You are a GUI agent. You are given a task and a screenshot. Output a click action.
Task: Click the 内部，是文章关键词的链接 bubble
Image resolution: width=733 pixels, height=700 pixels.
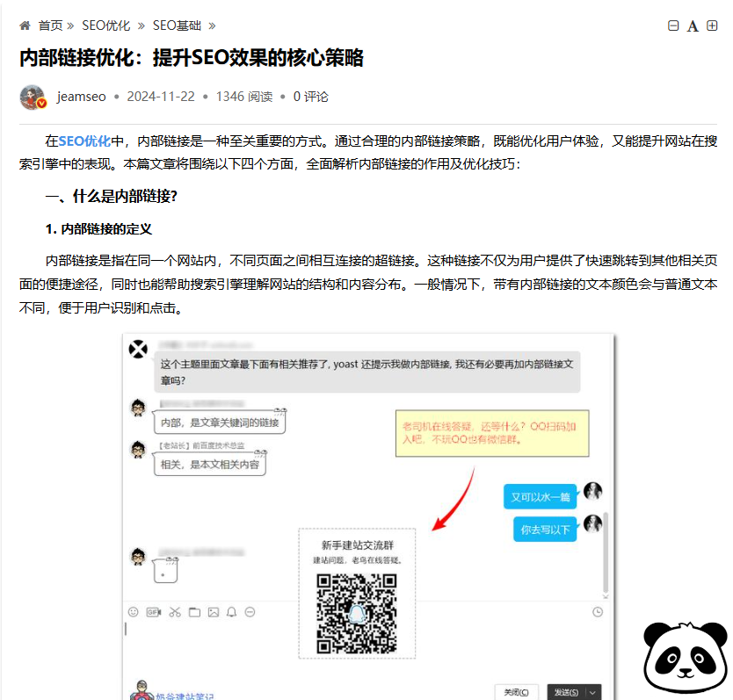click(220, 422)
